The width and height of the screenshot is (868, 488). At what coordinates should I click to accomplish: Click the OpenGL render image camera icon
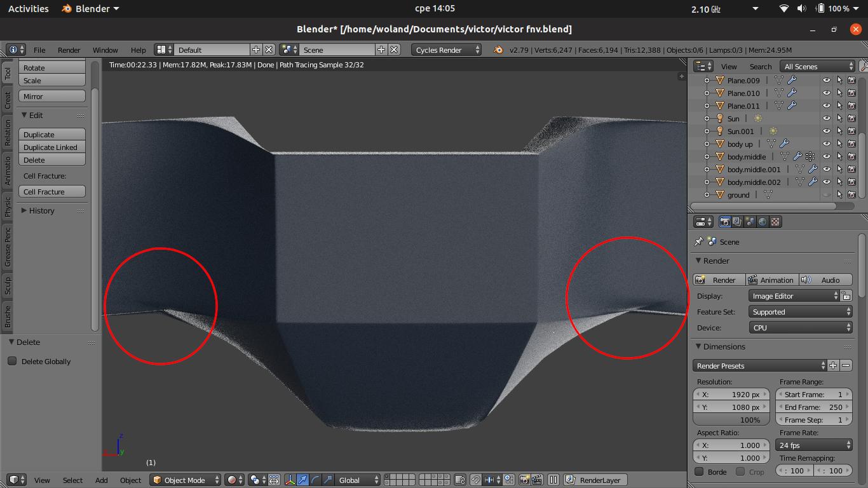[x=525, y=480]
